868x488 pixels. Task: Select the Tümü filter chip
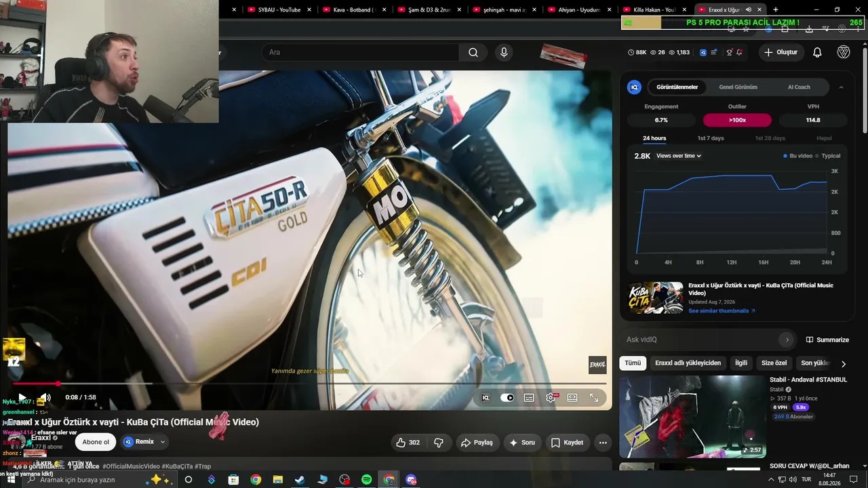(633, 363)
